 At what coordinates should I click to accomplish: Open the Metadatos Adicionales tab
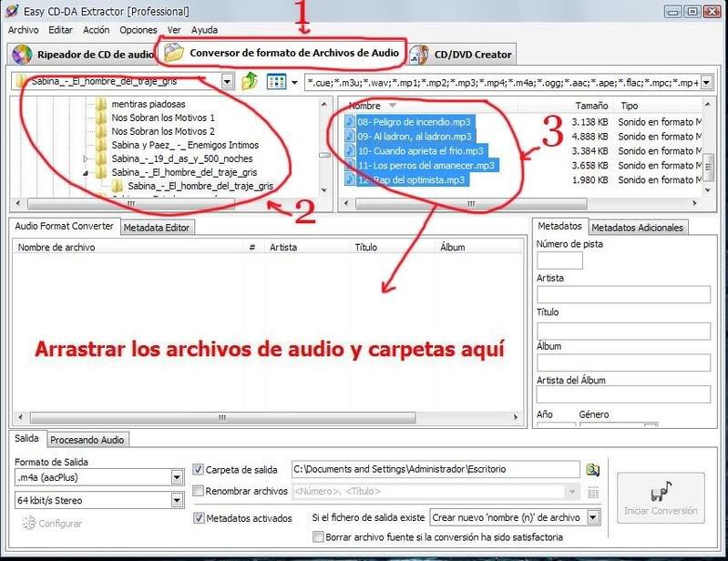(x=637, y=228)
